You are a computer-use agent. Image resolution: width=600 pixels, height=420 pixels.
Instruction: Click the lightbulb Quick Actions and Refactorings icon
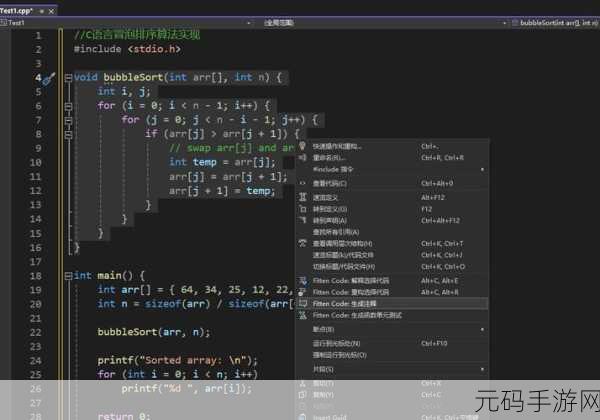(302, 146)
